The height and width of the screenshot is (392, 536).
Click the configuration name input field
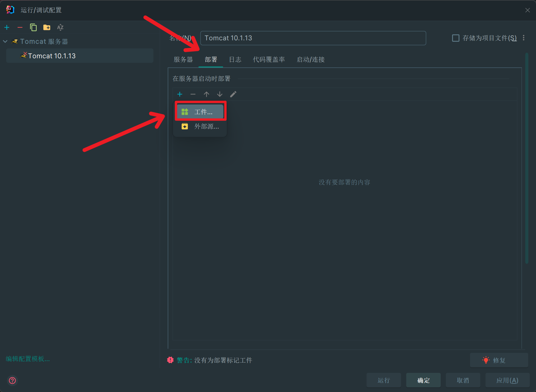point(313,38)
